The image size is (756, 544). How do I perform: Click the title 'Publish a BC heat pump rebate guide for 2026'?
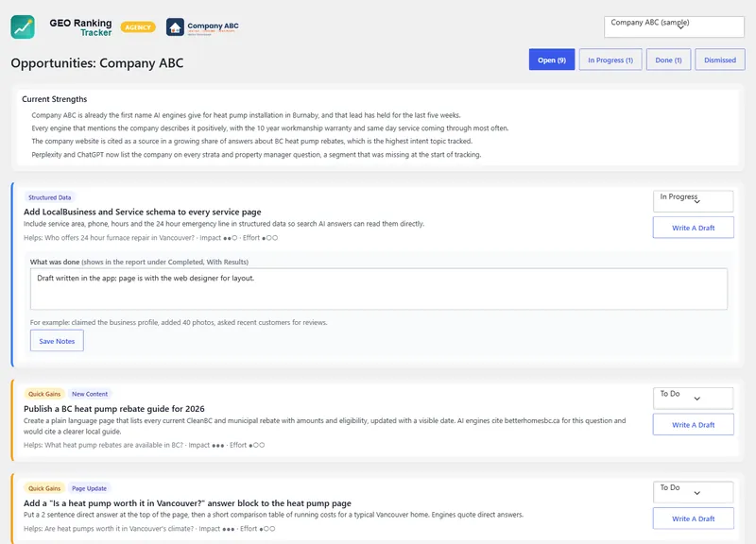click(x=113, y=409)
